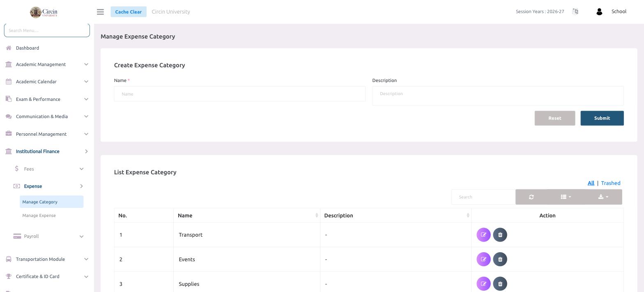Screen dimensions: 644x292
Task: Delete the Events category
Action: pyautogui.click(x=500, y=259)
